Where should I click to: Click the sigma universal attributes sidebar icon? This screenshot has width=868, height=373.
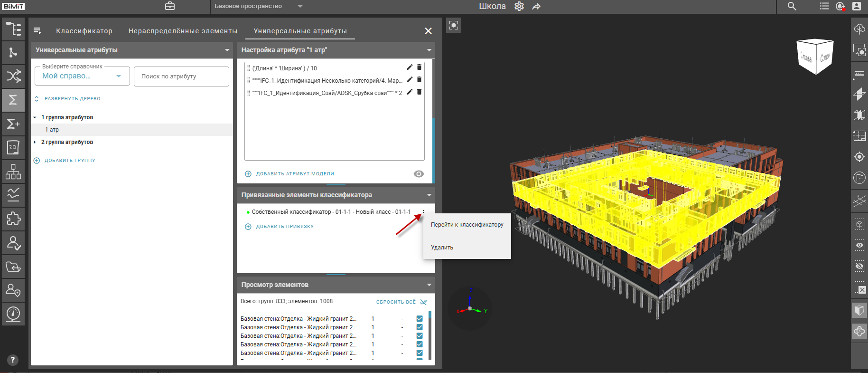pyautogui.click(x=13, y=100)
